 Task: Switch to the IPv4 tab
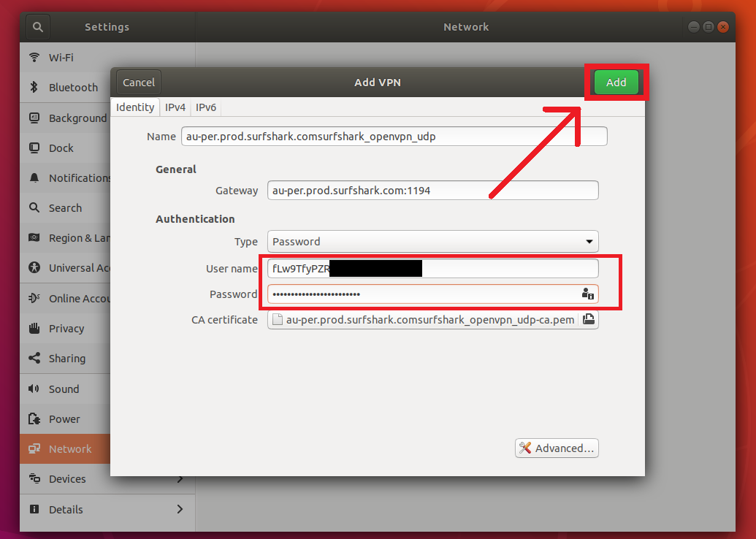click(x=175, y=107)
